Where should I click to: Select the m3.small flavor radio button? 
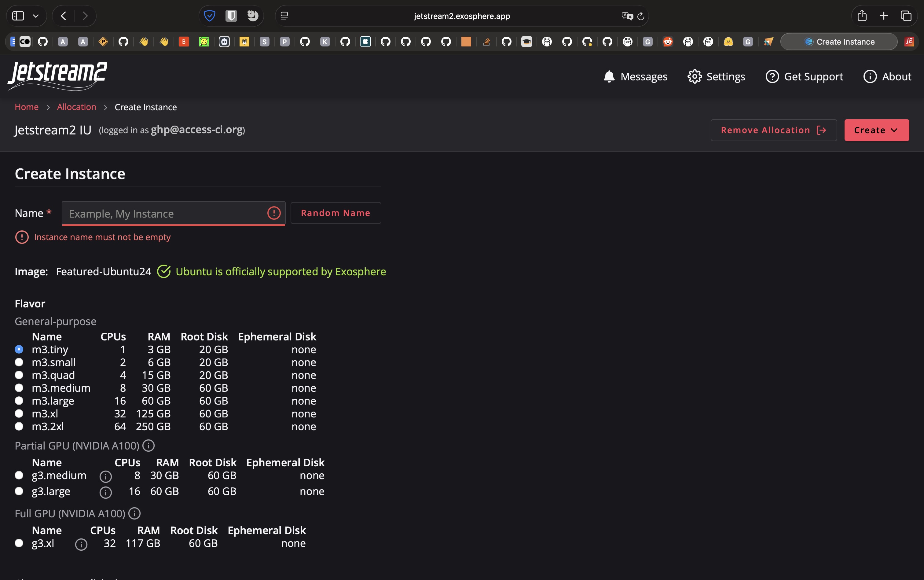point(19,362)
